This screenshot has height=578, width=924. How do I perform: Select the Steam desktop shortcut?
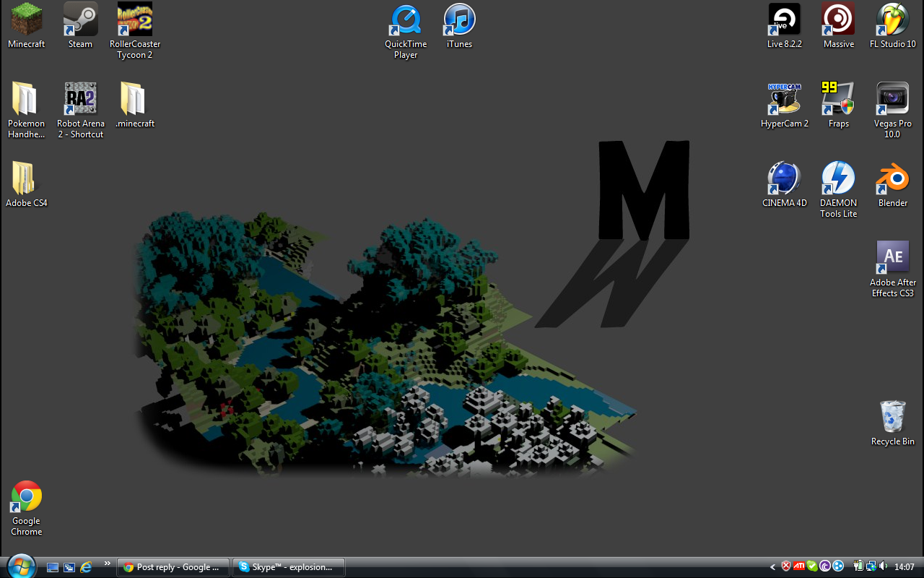[80, 25]
